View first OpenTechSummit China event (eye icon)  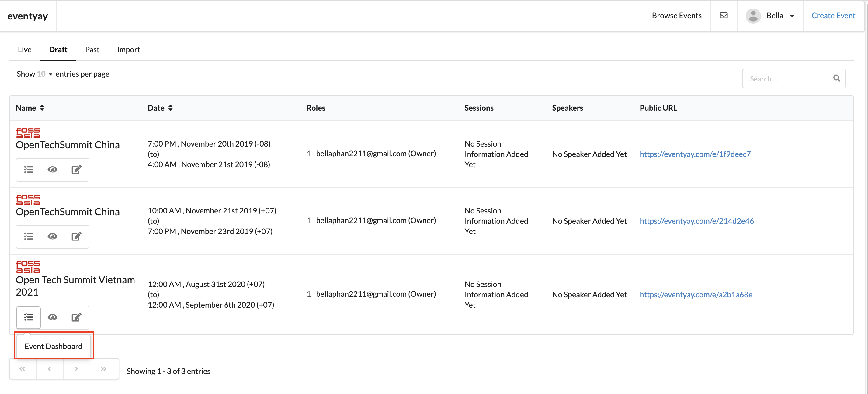tap(52, 169)
